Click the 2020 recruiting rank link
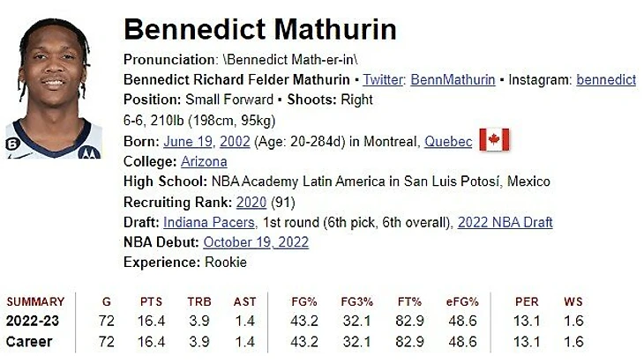This screenshot has height=363, width=644. tap(251, 203)
